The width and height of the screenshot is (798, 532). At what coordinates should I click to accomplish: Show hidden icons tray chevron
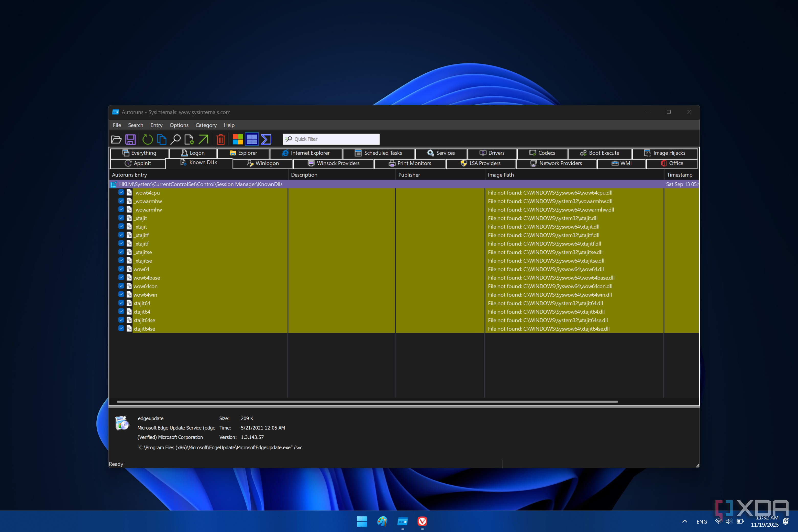pos(685,522)
